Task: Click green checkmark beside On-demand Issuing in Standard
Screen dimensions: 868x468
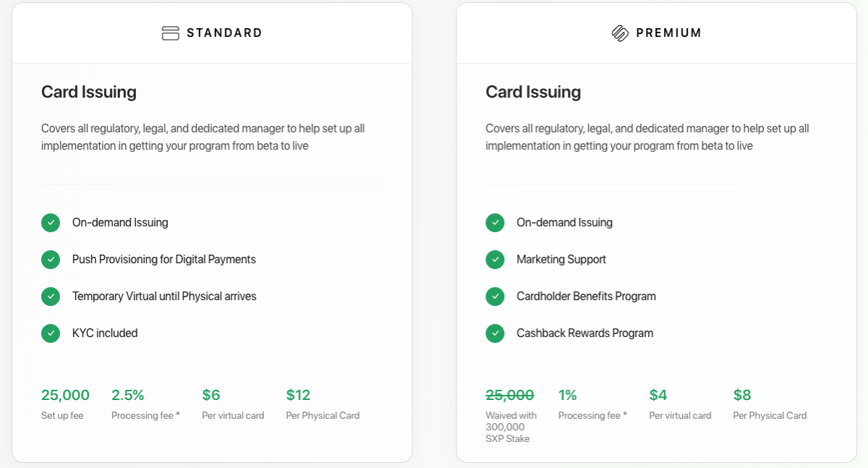Action: coord(51,223)
